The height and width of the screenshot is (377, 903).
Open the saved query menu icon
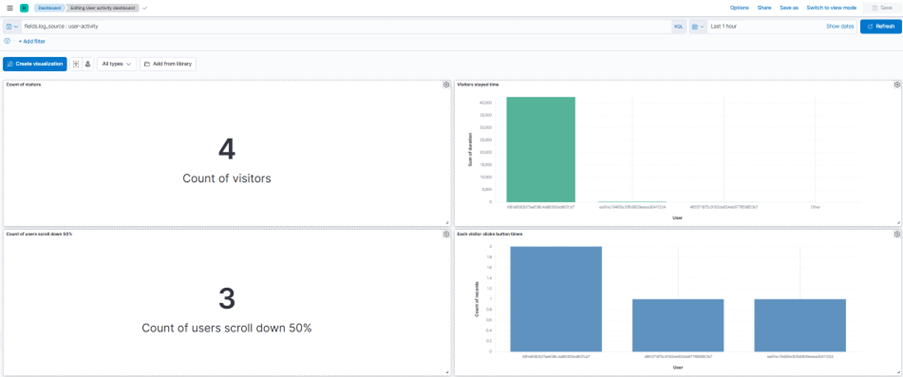pos(12,26)
